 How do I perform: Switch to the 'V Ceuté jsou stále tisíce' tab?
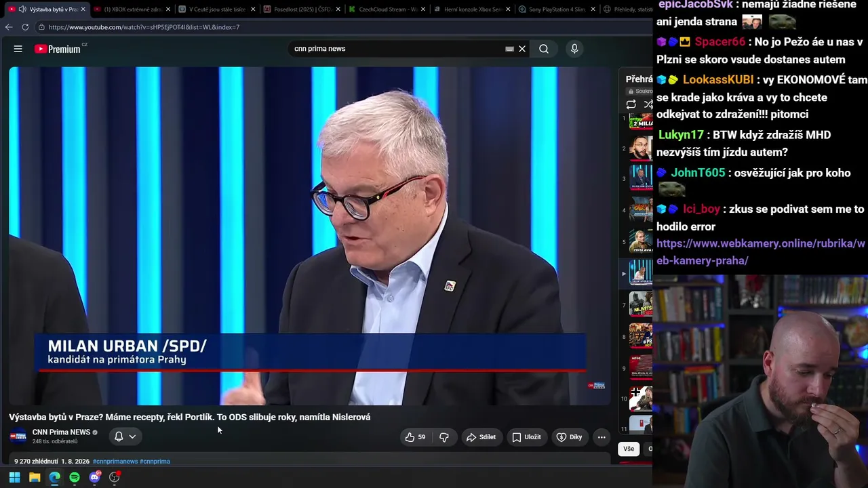tap(217, 9)
